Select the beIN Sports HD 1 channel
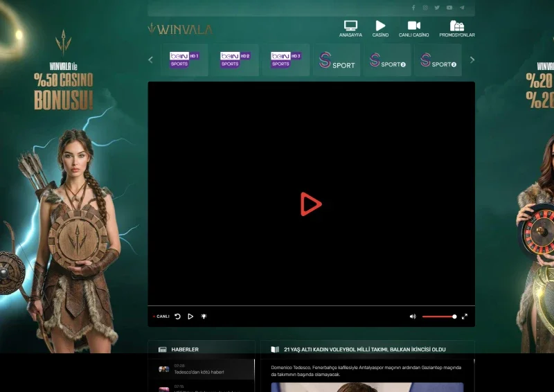 184,60
